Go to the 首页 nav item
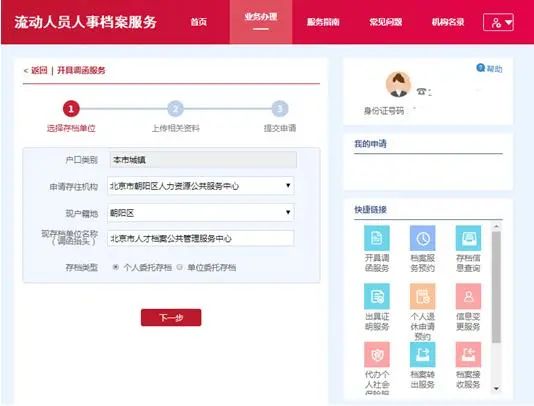Image resolution: width=534 pixels, height=406 pixels. coord(199,22)
